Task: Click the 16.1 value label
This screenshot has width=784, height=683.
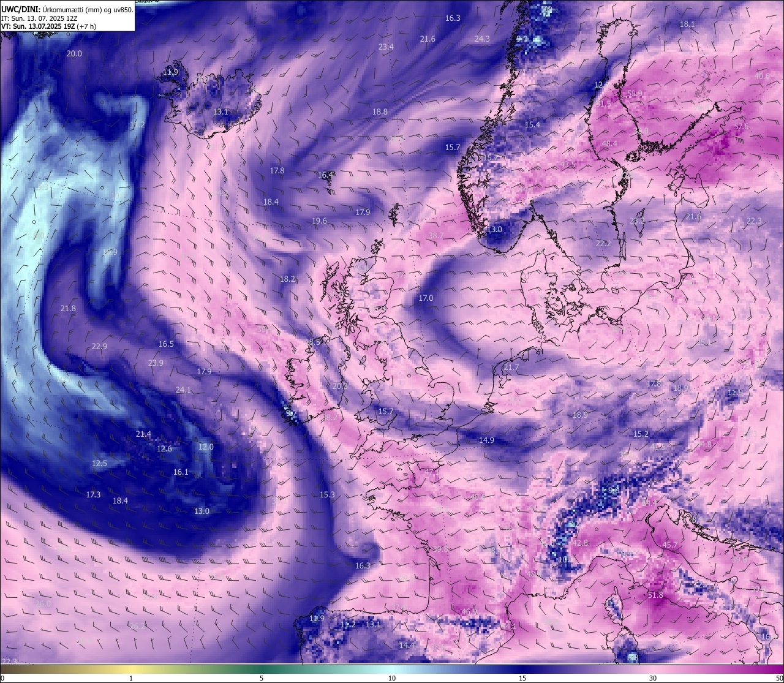Action: 181,472
